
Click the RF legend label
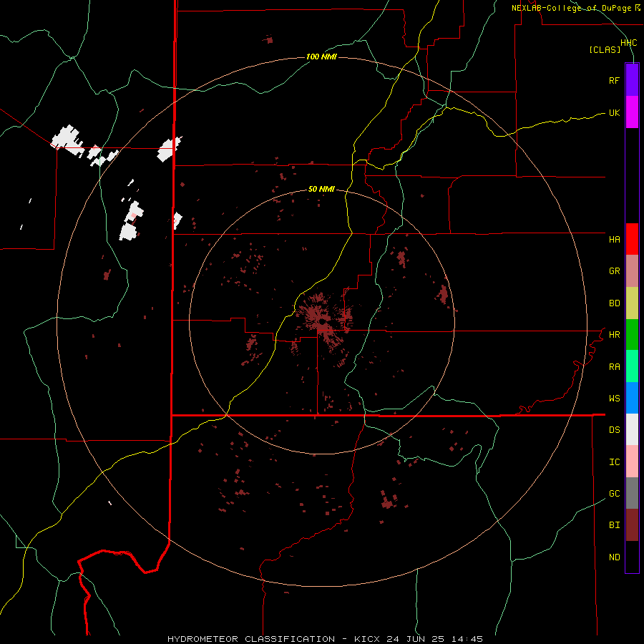pyautogui.click(x=614, y=80)
